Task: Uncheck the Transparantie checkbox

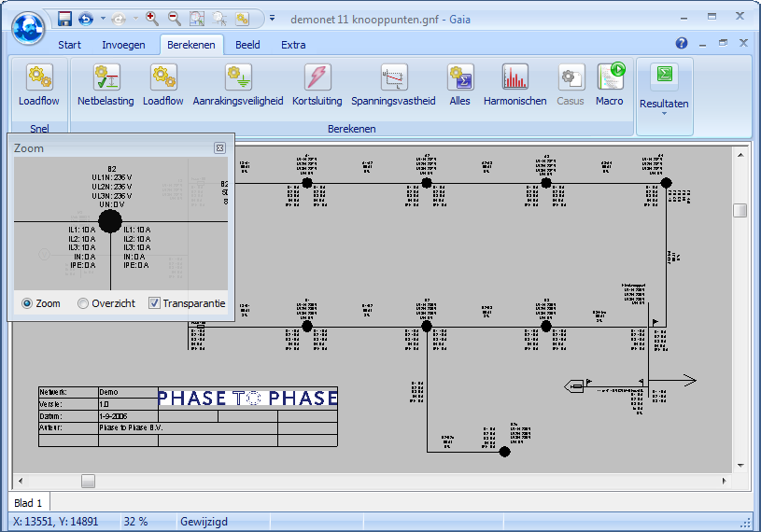Action: pyautogui.click(x=155, y=303)
